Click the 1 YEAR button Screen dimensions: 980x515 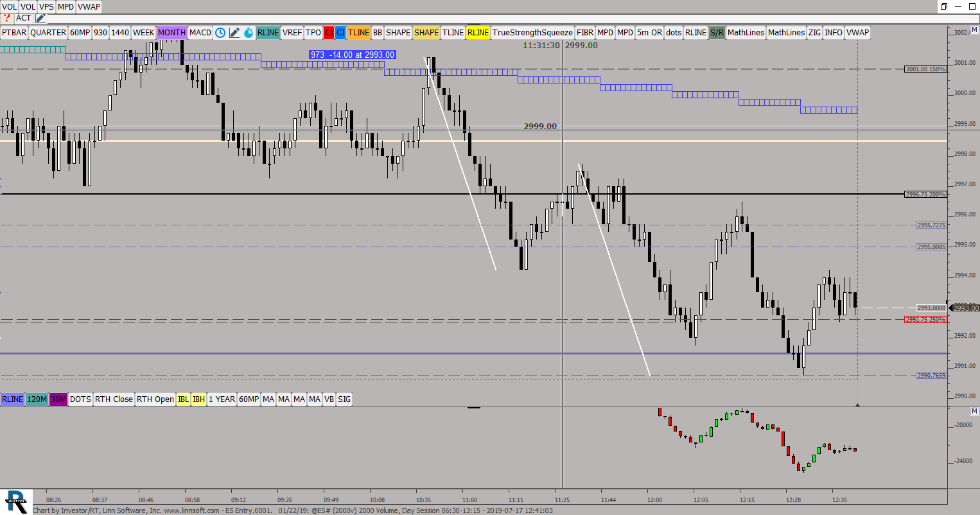pos(222,399)
